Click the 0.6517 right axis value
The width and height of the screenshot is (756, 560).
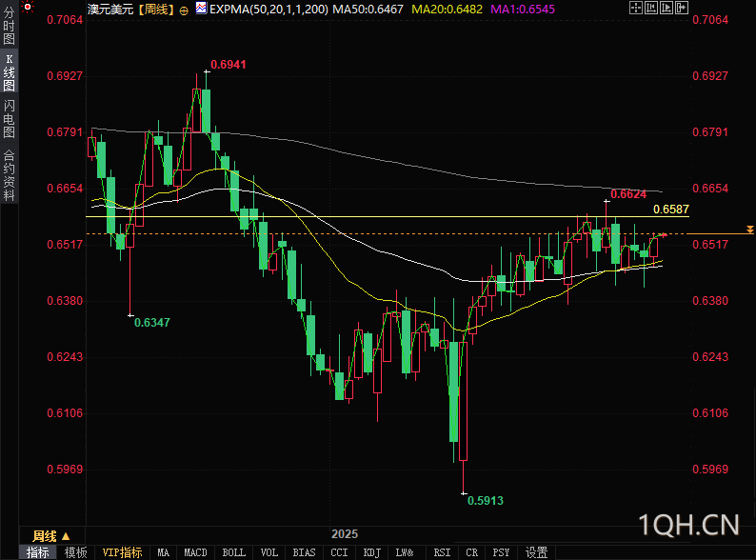point(710,245)
